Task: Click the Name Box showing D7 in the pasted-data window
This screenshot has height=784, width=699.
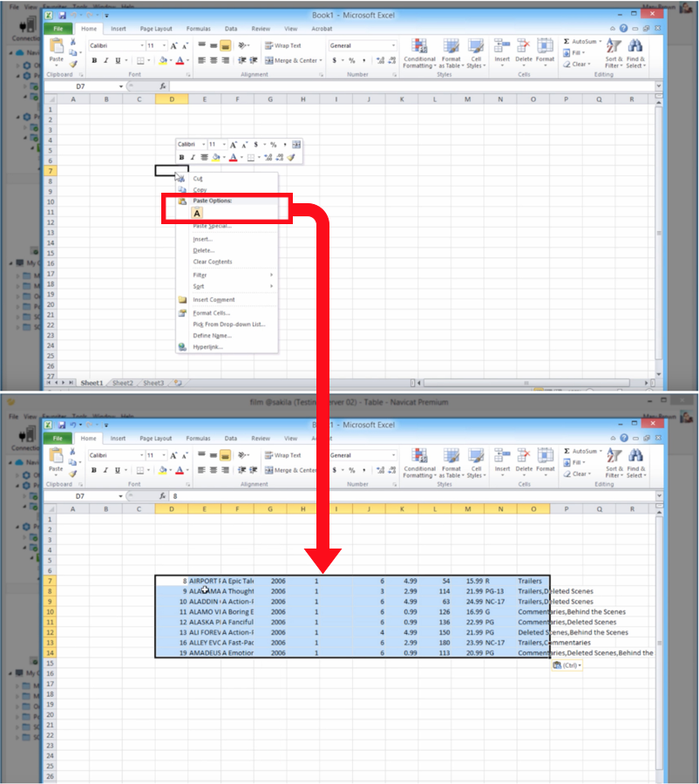Action: [80, 496]
